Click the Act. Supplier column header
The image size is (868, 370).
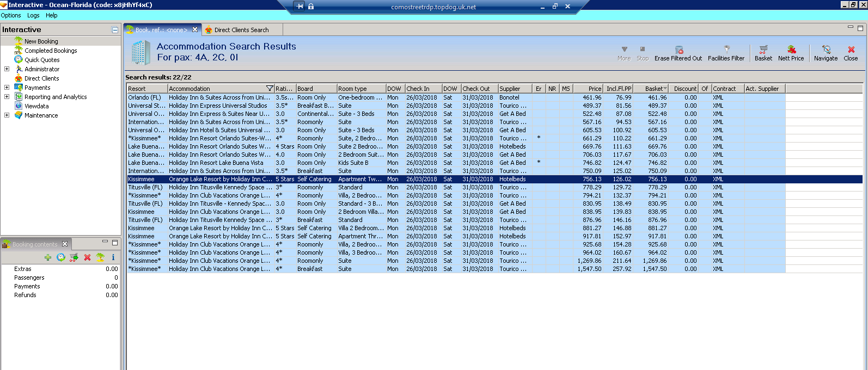pyautogui.click(x=765, y=88)
